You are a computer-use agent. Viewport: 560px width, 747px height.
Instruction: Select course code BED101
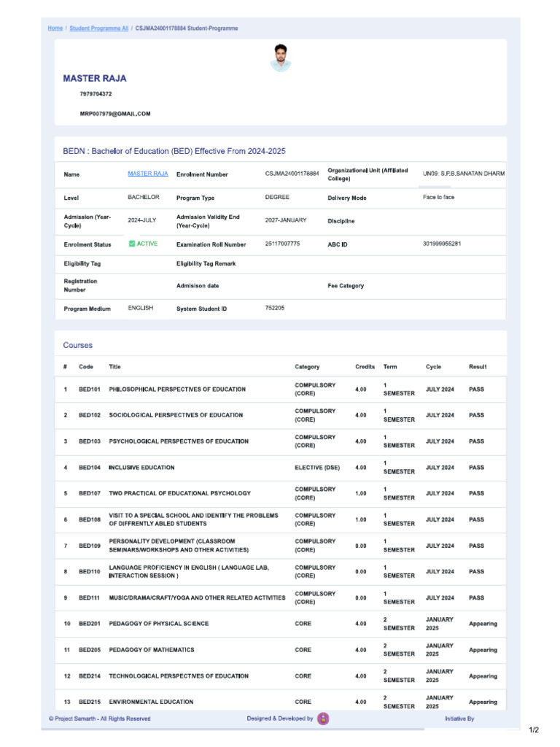tap(90, 390)
